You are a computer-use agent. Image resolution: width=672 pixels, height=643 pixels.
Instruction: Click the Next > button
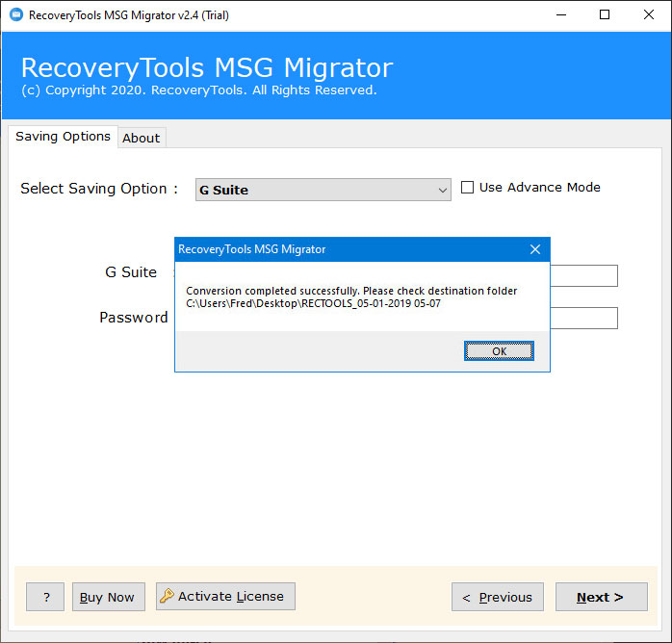[602, 597]
